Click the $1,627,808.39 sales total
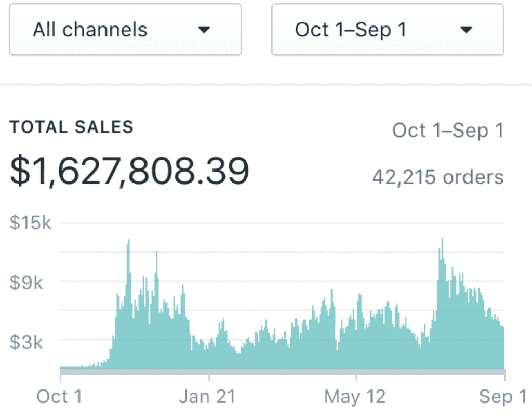 coord(129,171)
